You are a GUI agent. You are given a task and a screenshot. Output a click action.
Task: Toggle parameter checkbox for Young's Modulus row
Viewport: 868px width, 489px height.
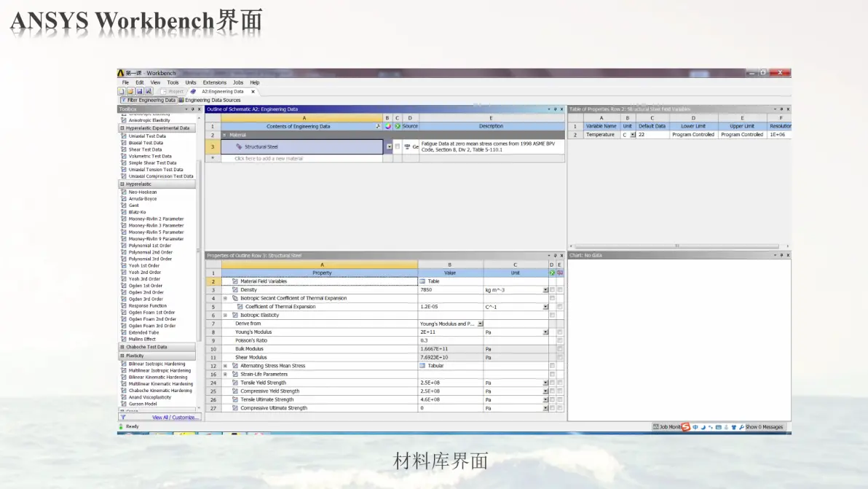[x=560, y=332]
